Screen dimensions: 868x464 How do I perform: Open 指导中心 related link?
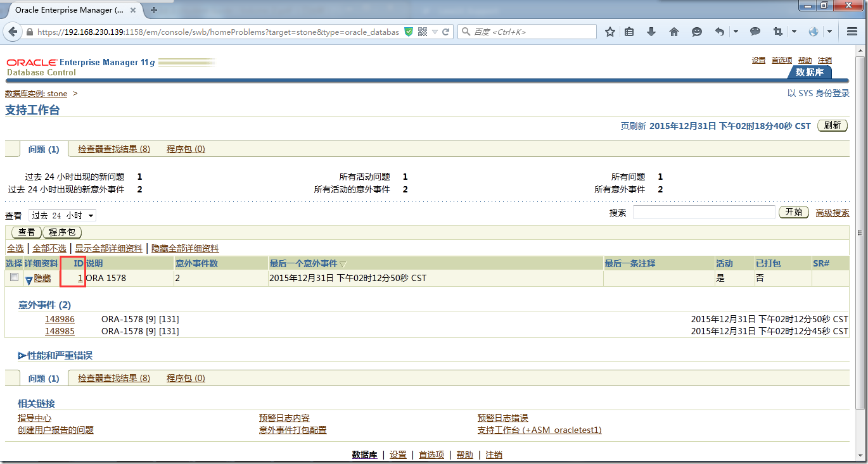(x=35, y=418)
